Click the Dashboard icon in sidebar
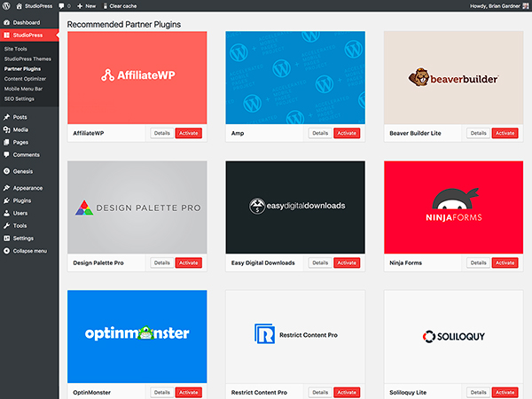The image size is (532, 399). pyautogui.click(x=7, y=21)
